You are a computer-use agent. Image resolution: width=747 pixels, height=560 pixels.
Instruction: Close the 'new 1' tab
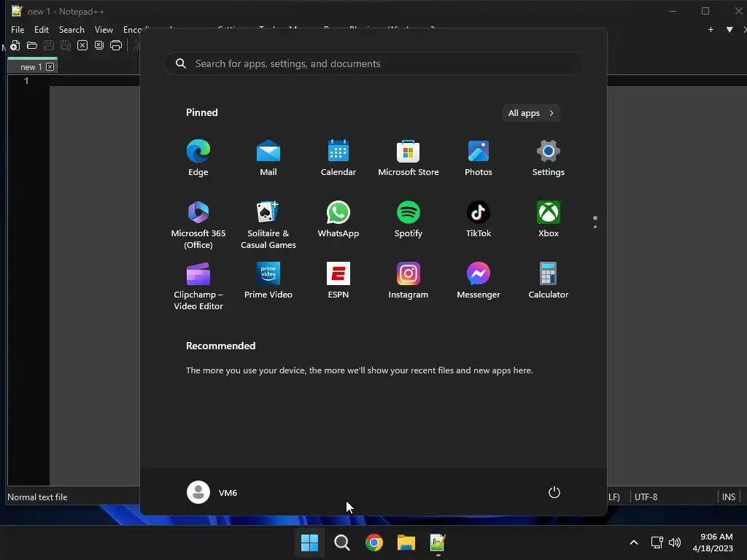50,66
